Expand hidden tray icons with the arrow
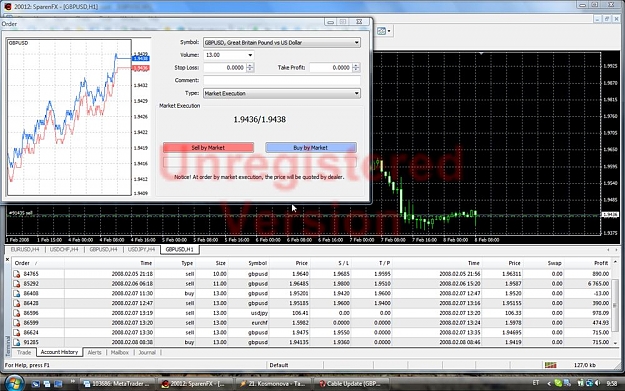The image size is (625, 391). [x=548, y=383]
